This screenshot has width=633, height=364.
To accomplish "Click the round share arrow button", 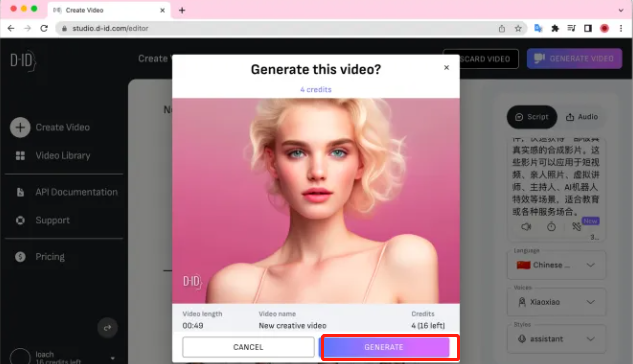I will (107, 328).
